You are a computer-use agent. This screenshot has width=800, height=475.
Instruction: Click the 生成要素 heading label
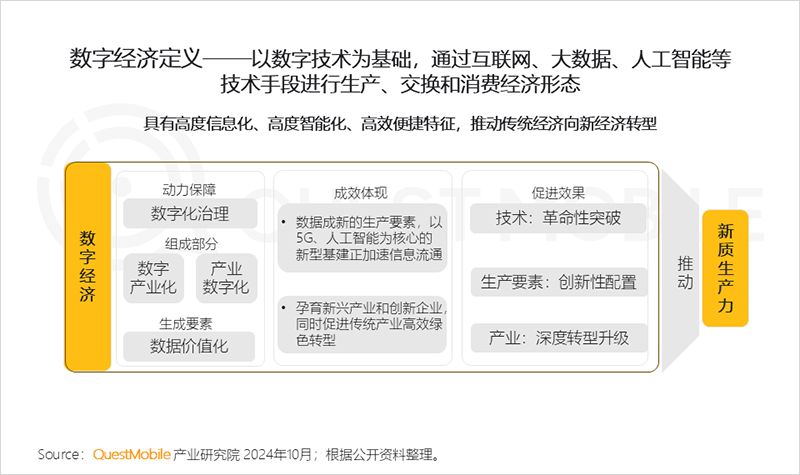pyautogui.click(x=190, y=322)
